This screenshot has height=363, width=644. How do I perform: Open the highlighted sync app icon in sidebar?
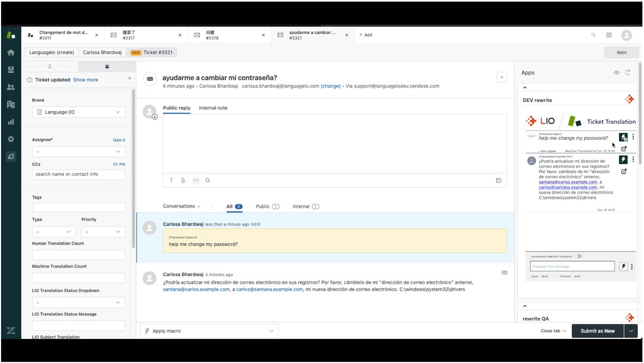tap(11, 156)
